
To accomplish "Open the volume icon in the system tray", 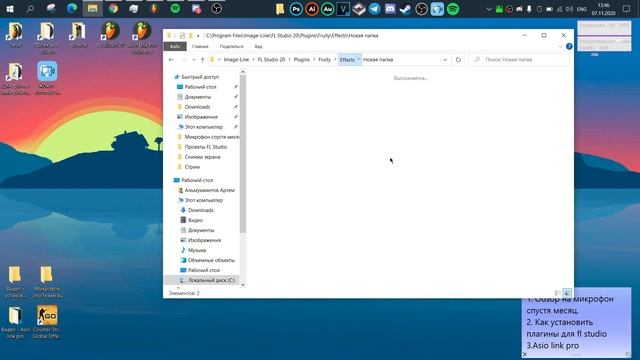I will [x=569, y=9].
